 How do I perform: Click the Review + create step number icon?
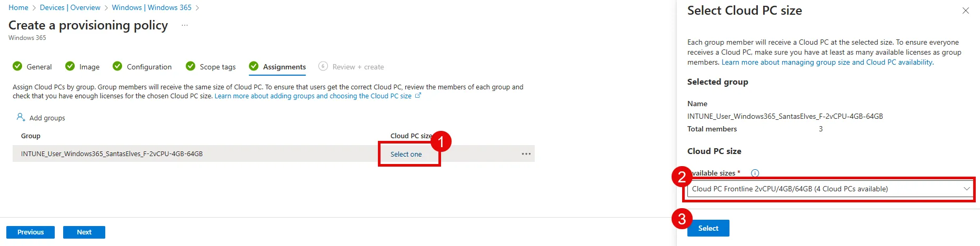[x=323, y=66]
